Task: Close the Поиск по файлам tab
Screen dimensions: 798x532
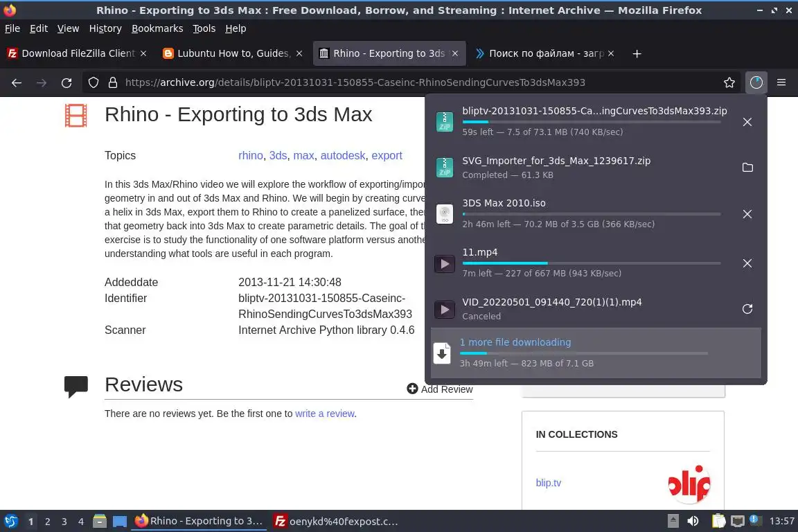Action: pyautogui.click(x=611, y=53)
